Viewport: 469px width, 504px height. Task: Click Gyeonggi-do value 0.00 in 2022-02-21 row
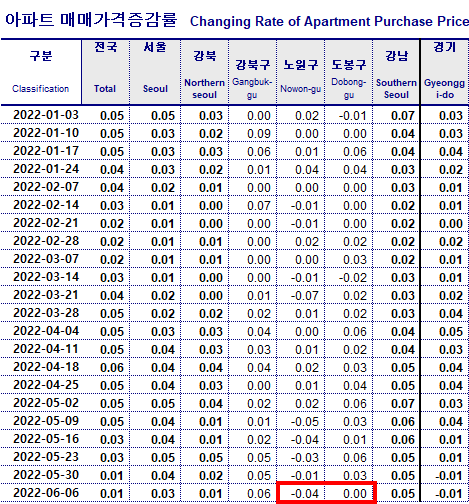click(451, 224)
